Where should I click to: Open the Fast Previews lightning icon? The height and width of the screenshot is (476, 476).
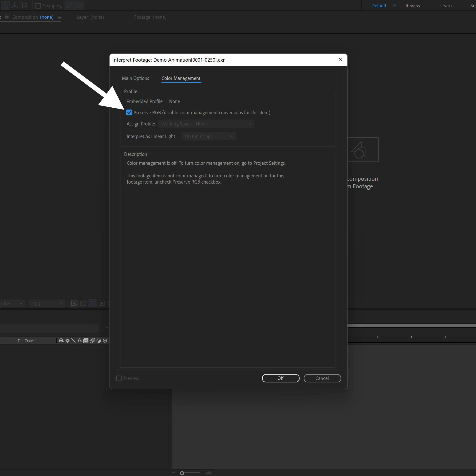(74, 303)
